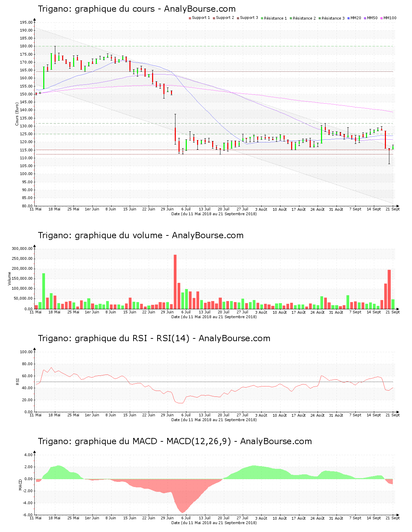Click the date range caption under RSI chart
The width and height of the screenshot is (412, 532).
(214, 420)
